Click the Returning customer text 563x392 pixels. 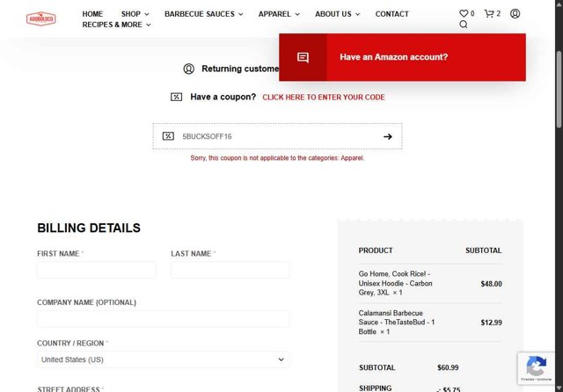(240, 69)
